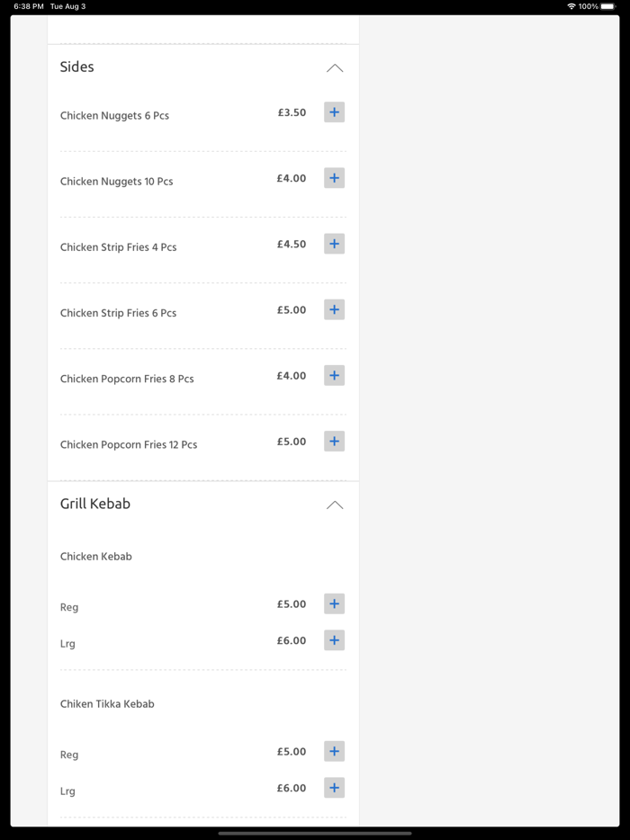
Task: Add Chicken Nuggets 10 Pcs to order
Action: 334,178
